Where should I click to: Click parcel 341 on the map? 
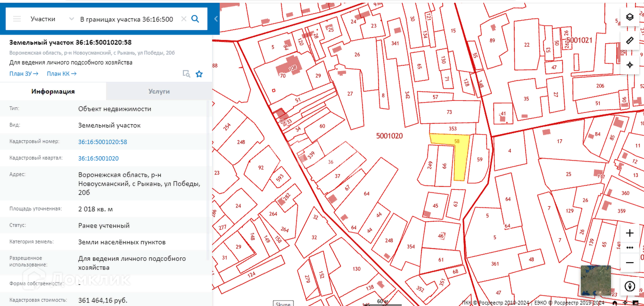click(x=395, y=43)
